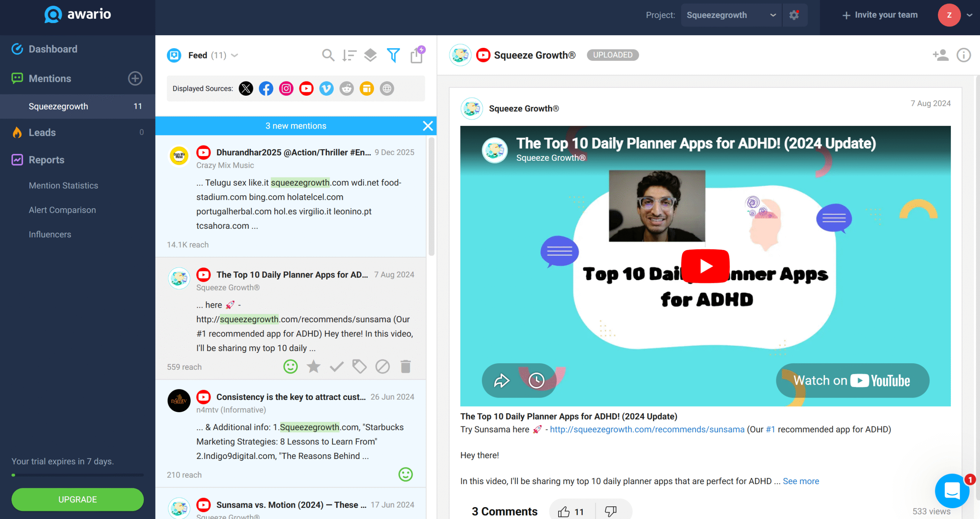Tag the Daily Planner Apps mention
The height and width of the screenshot is (519, 980).
point(359,367)
